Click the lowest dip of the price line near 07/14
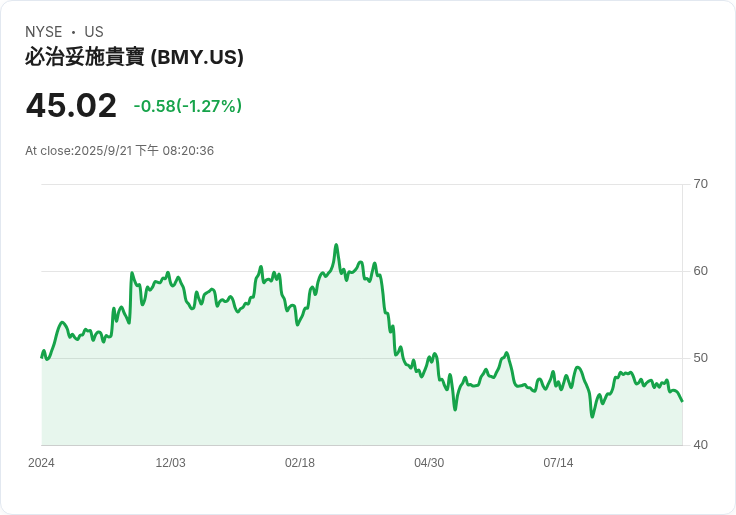The width and height of the screenshot is (736, 515). (x=593, y=416)
